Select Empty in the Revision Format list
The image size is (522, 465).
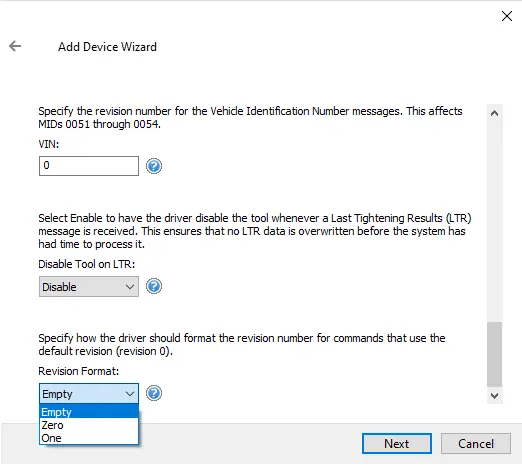click(x=89, y=412)
